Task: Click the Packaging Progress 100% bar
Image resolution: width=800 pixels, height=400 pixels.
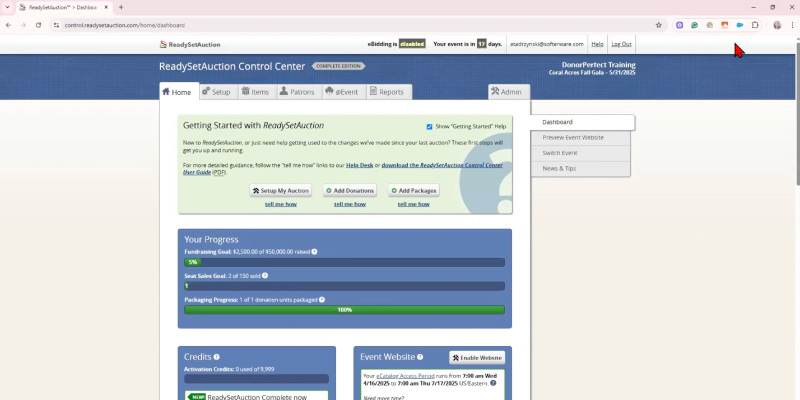Action: [344, 310]
